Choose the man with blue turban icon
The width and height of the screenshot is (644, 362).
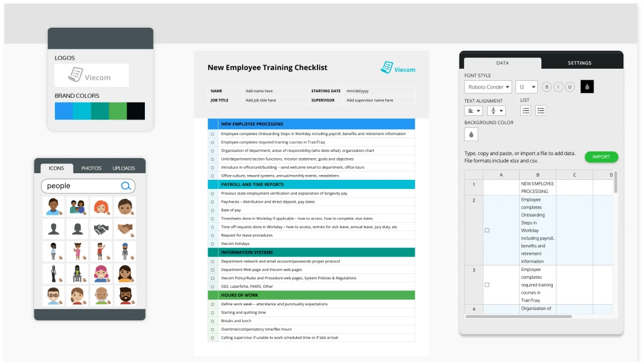click(126, 251)
